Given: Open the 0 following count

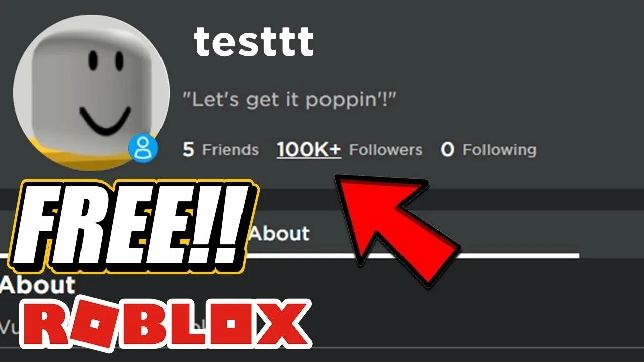Looking at the screenshot, I should coord(447,149).
